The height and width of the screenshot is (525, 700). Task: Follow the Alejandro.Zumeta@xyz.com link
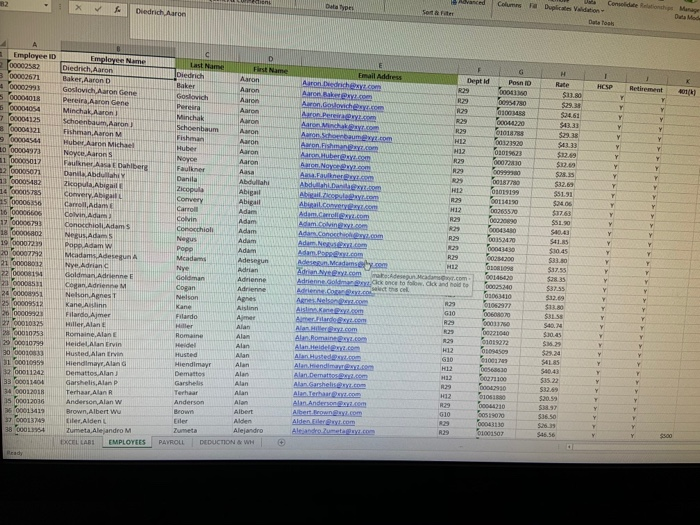click(x=333, y=431)
